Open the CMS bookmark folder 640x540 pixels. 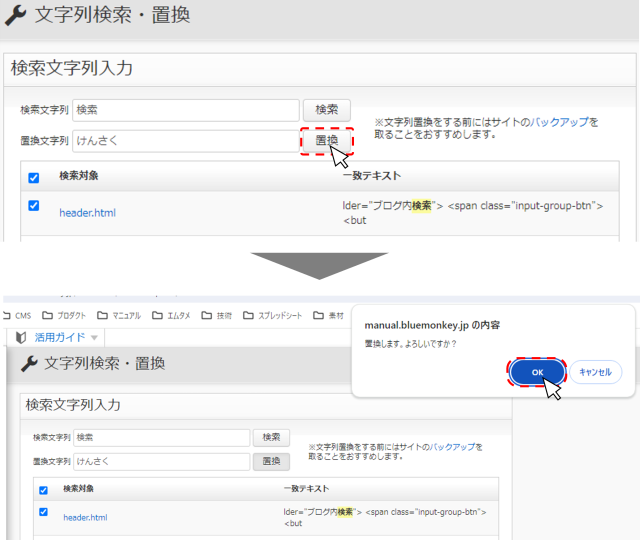17,316
